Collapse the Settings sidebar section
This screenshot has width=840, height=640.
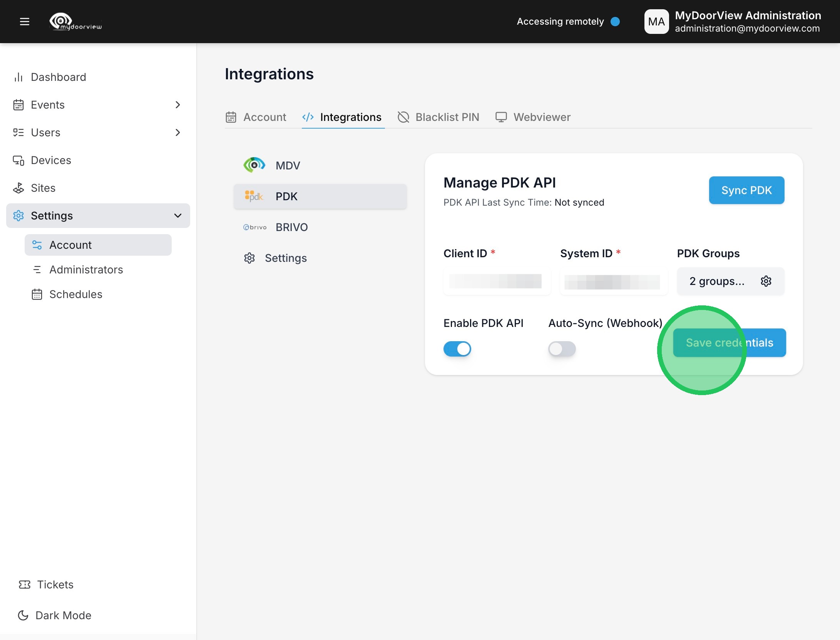tap(177, 216)
